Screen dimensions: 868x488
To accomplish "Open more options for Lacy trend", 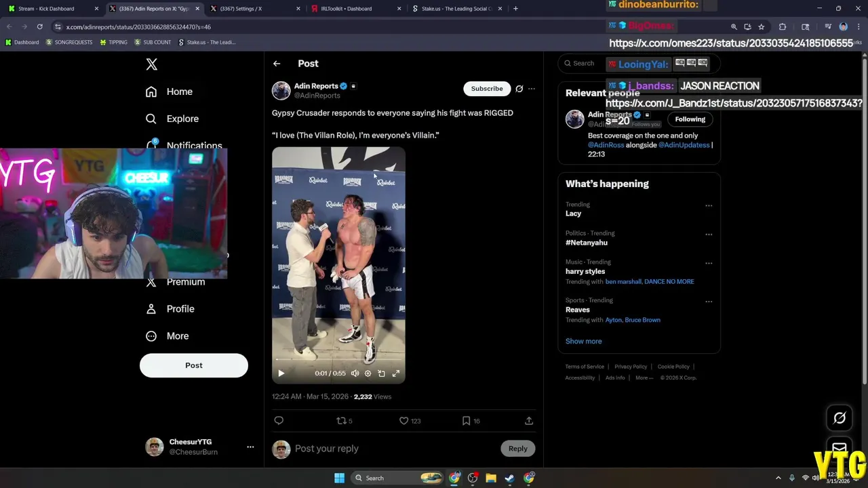I will click(x=709, y=205).
